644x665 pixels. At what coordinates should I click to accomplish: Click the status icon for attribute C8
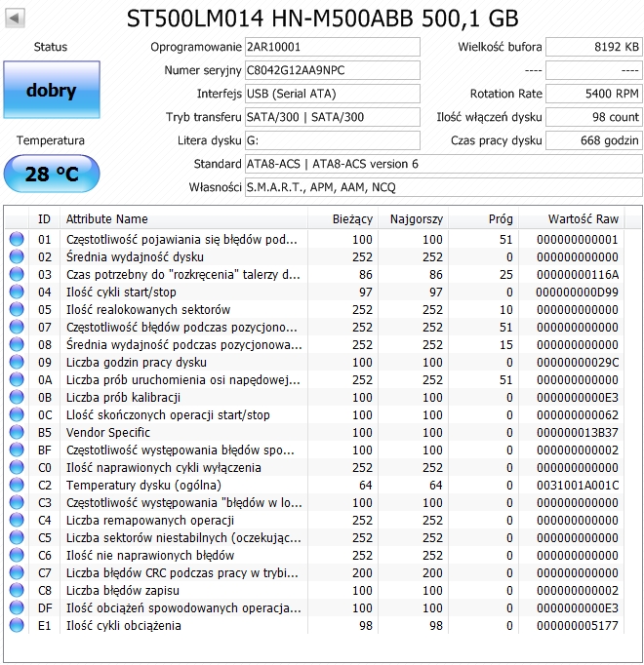pos(17,590)
